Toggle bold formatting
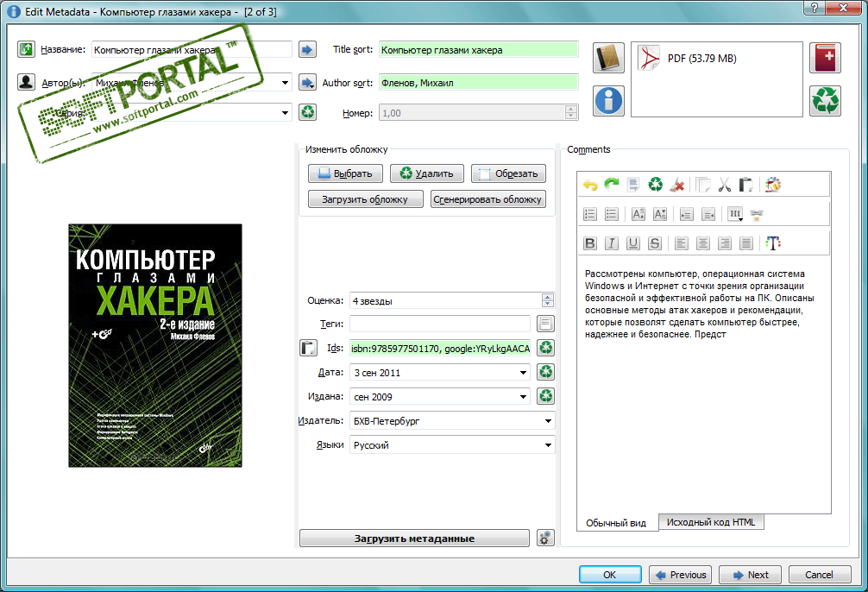 coord(590,243)
